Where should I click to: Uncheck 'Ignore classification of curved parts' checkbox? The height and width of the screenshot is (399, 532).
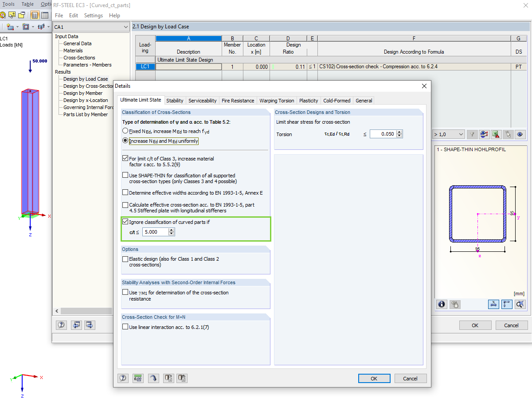pyautogui.click(x=125, y=222)
